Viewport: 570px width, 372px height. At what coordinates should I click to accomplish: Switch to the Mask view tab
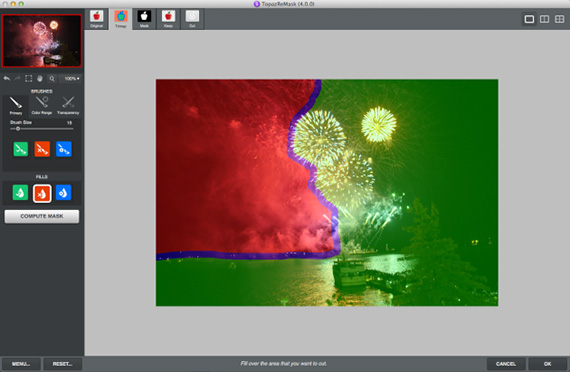click(x=144, y=19)
